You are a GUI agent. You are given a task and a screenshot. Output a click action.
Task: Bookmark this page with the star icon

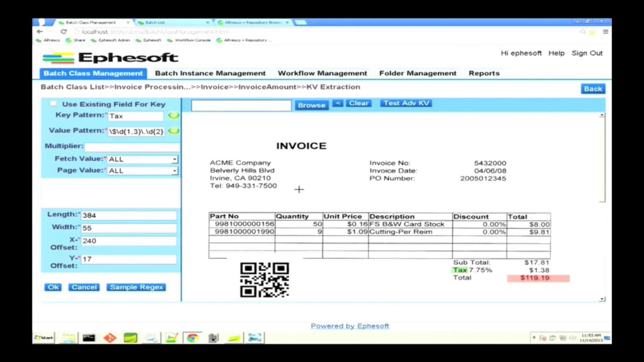[592, 32]
